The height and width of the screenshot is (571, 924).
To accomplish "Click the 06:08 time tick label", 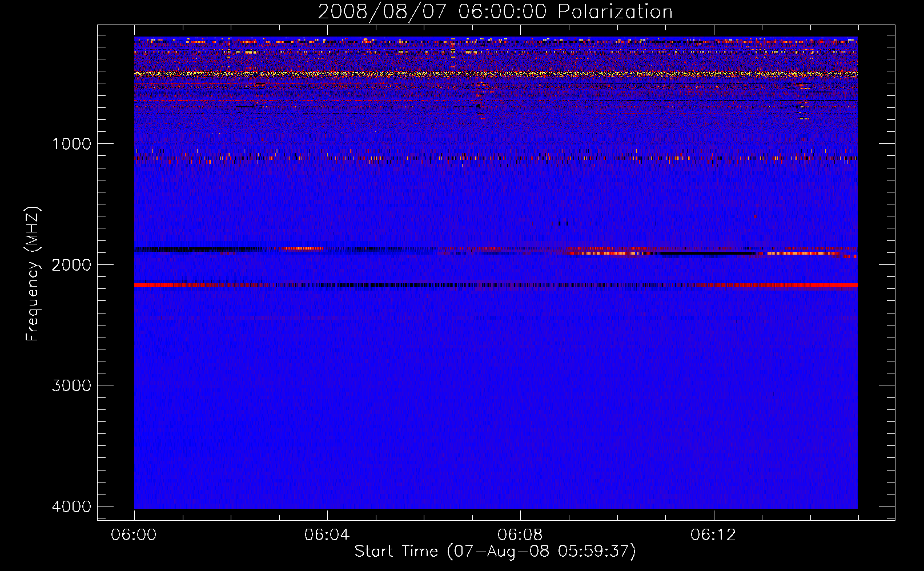I will [520, 535].
